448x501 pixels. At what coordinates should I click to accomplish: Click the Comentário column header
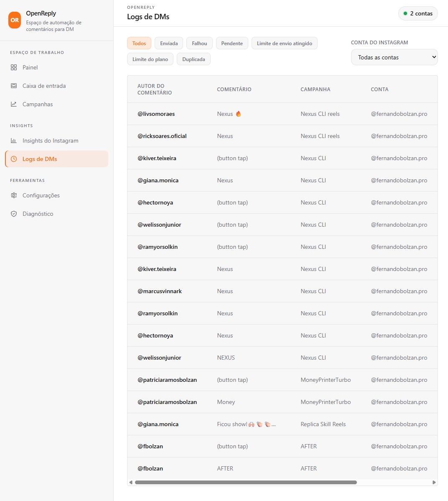coord(234,89)
